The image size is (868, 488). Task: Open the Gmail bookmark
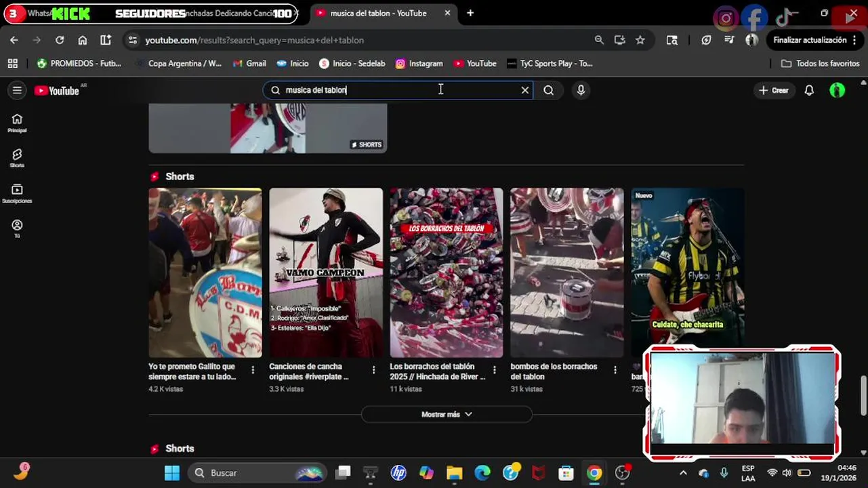[x=249, y=63]
